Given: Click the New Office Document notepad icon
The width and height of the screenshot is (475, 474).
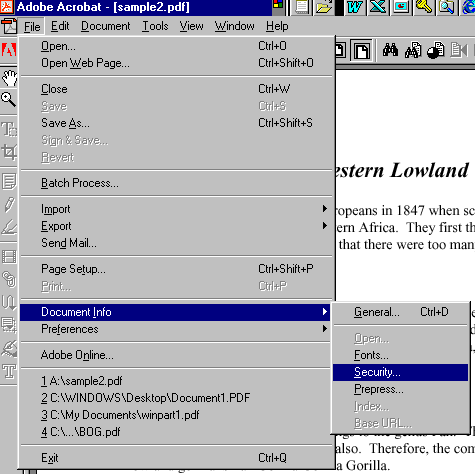Looking at the screenshot, I should (x=302, y=7).
